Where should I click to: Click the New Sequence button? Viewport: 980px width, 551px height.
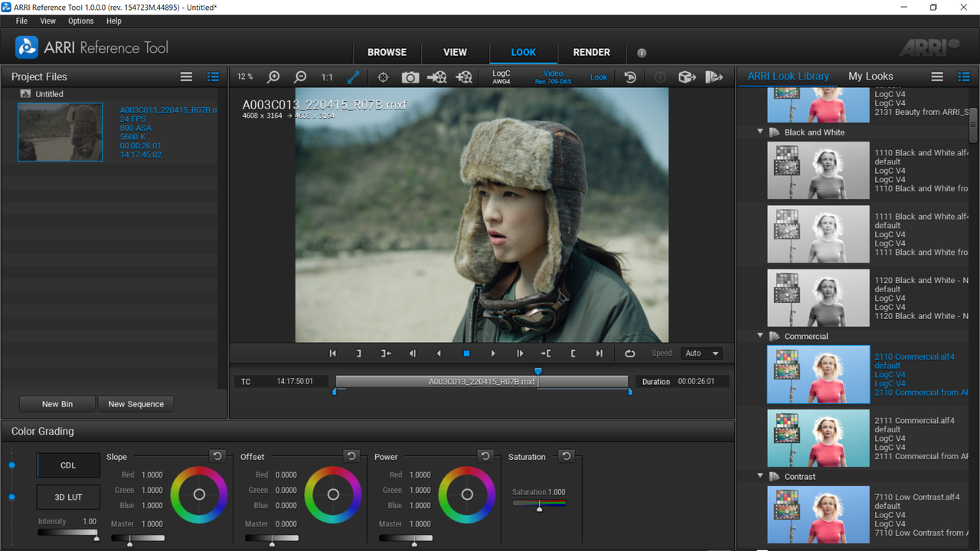136,404
